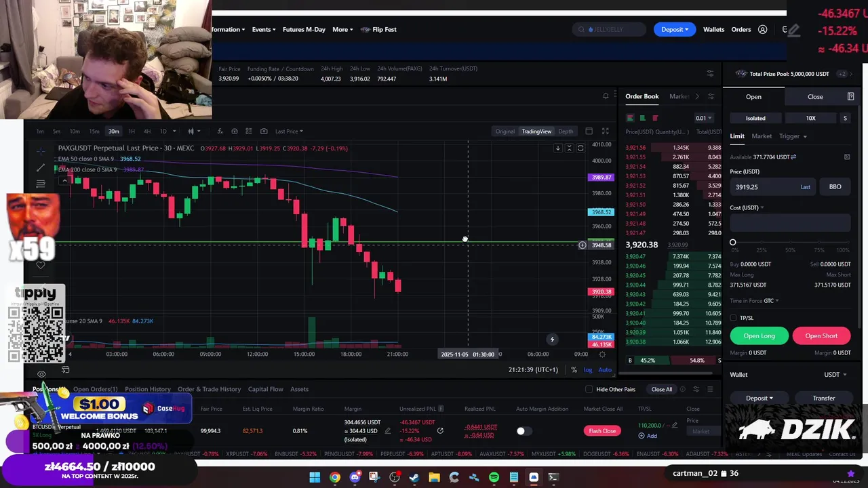Click the Open Short button
Image resolution: width=868 pixels, height=488 pixels.
(821, 336)
